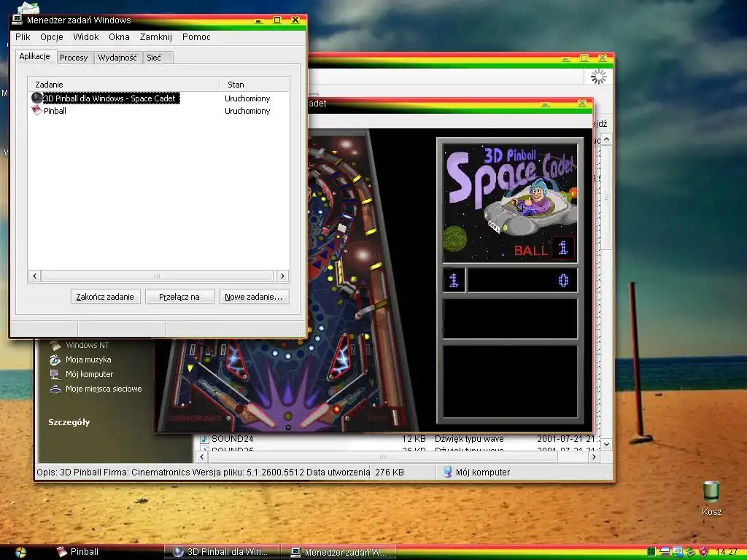747x560 pixels.
Task: Click Explorer horizontal scrollbar left arrow
Action: [x=201, y=456]
